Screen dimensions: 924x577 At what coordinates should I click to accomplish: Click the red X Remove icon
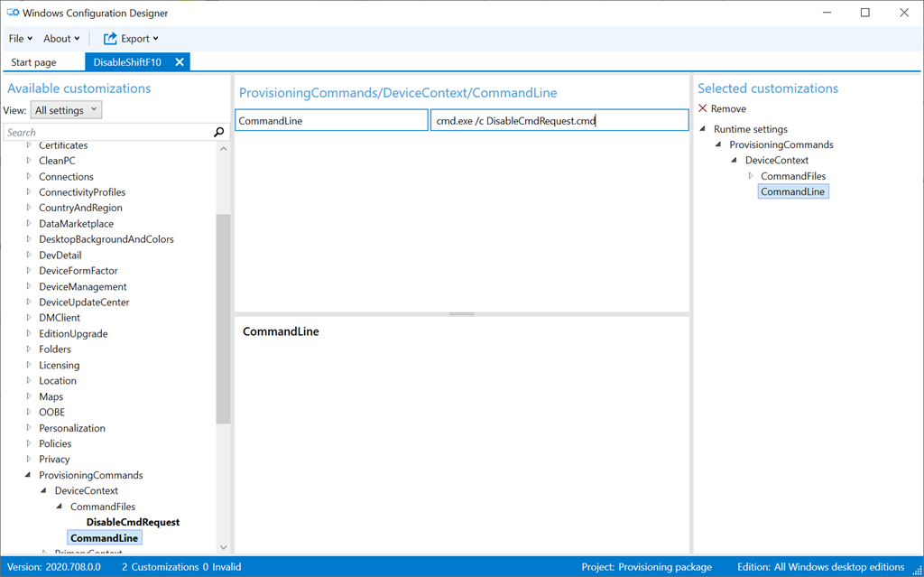click(703, 108)
